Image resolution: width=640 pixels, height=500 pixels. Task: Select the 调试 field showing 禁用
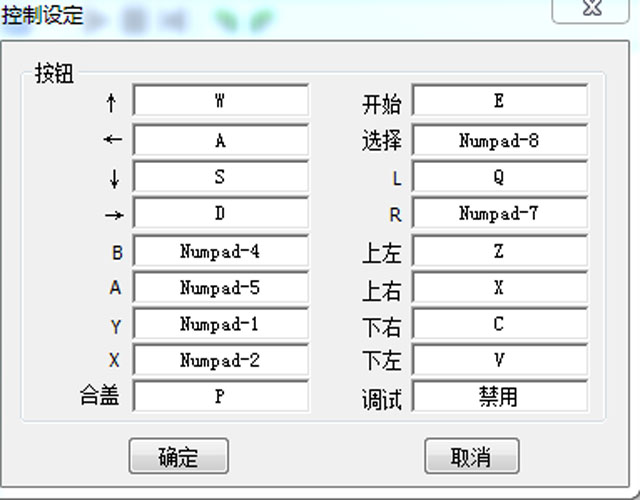(499, 397)
